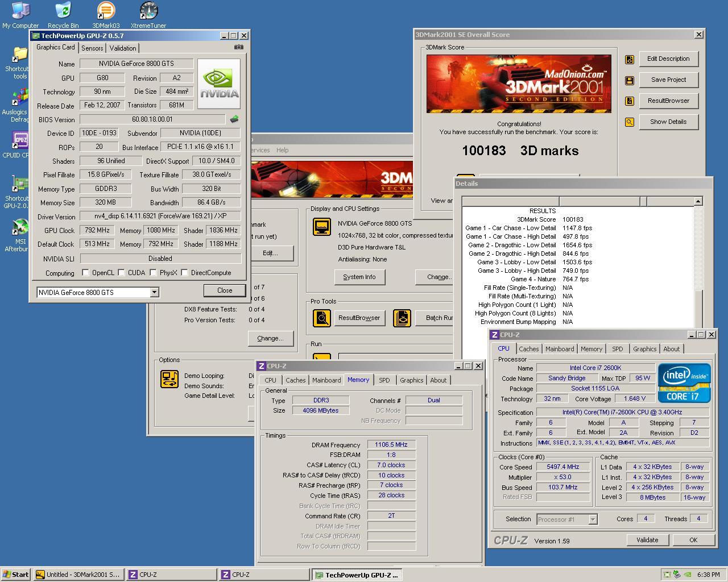
Task: Click Options demo settings icon
Action: point(169,379)
